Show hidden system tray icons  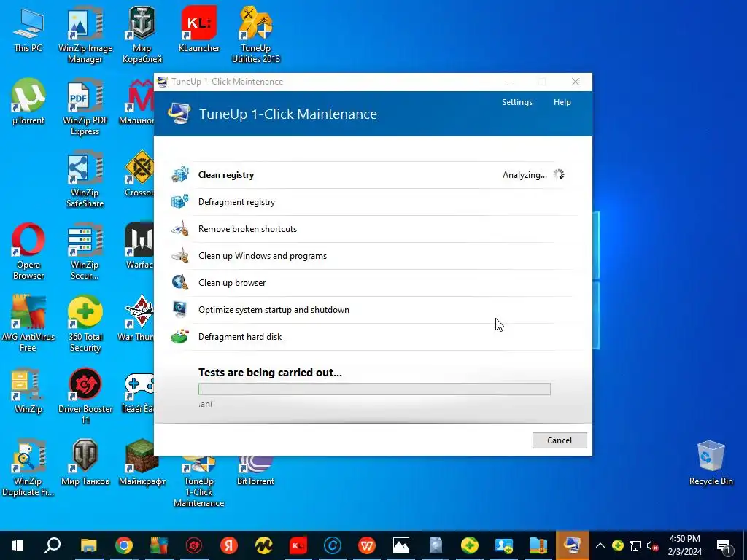[x=600, y=545]
